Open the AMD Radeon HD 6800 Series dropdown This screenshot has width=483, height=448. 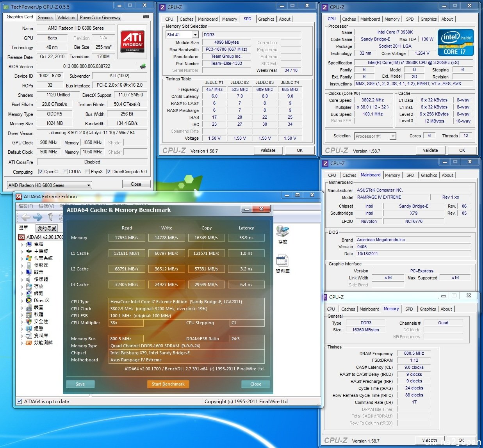49,185
